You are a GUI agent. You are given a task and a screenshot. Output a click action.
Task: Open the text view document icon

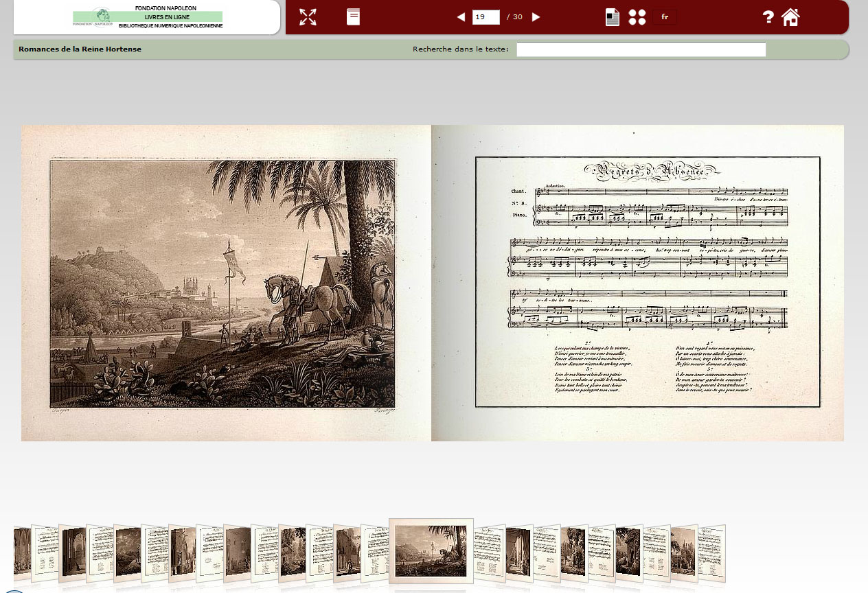(x=613, y=17)
